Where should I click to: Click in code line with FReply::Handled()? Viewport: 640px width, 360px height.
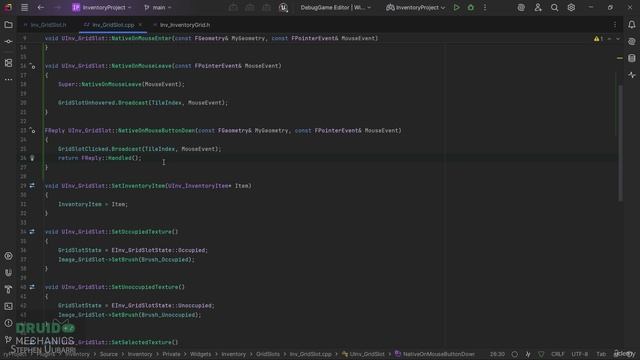(100, 158)
